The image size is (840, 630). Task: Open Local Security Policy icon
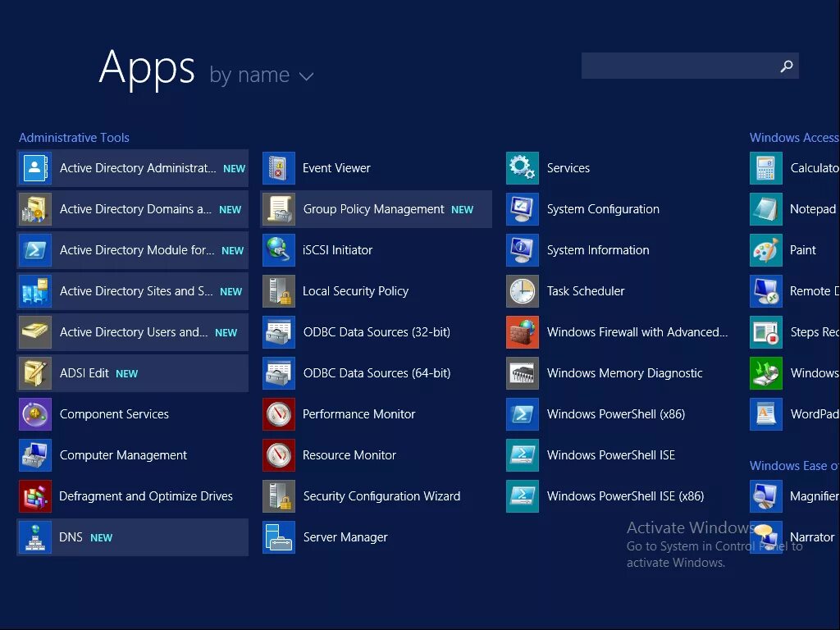pyautogui.click(x=279, y=291)
